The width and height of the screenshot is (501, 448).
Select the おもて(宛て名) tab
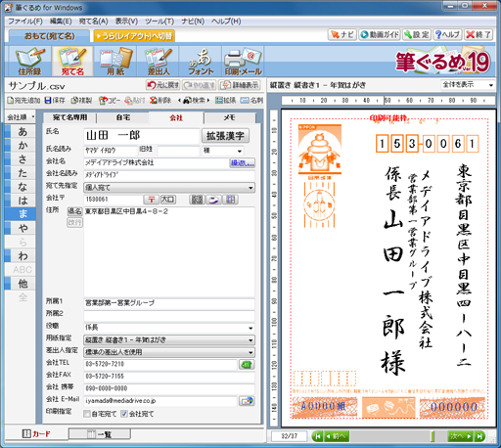coord(50,36)
